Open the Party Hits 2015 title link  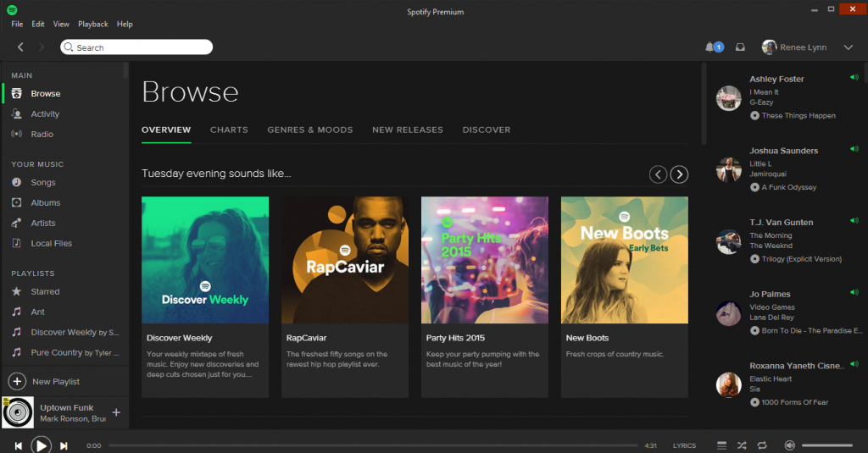pyautogui.click(x=455, y=338)
